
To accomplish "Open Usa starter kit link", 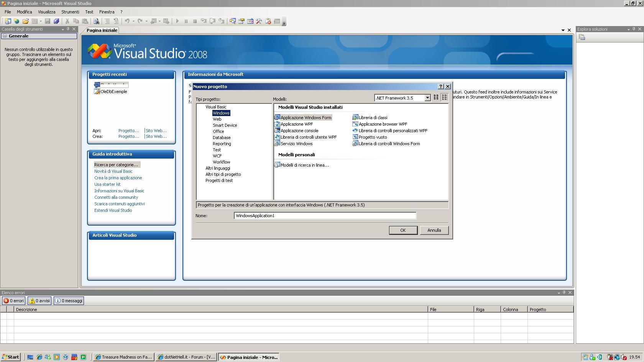I will pyautogui.click(x=107, y=184).
